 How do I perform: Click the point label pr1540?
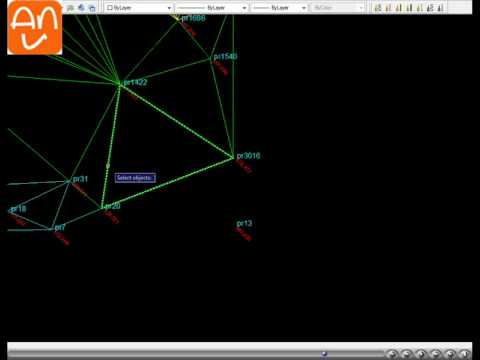tap(225, 56)
